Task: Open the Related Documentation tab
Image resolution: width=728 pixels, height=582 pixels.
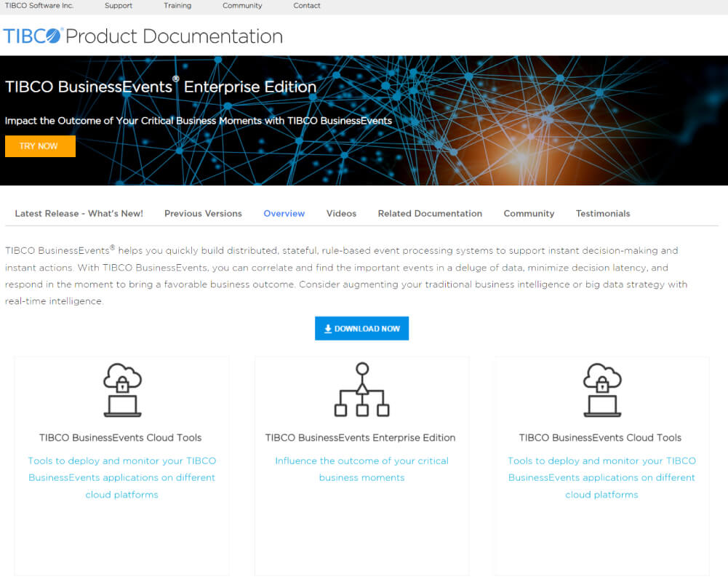Action: pos(430,214)
